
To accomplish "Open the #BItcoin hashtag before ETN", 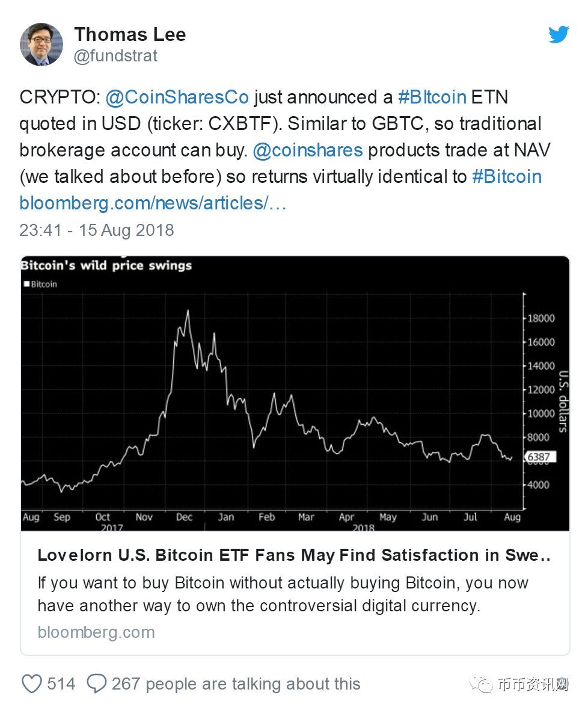I will [432, 97].
